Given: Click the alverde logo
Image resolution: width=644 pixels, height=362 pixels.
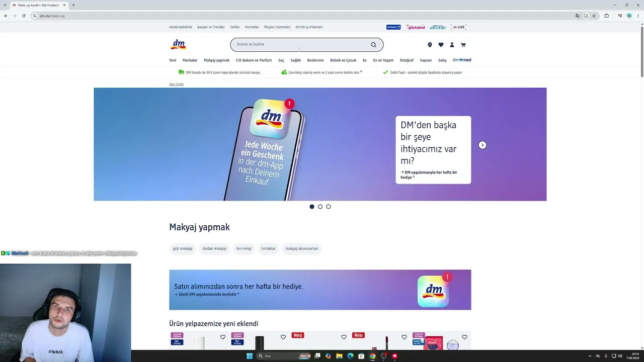Looking at the screenshot, I should [x=438, y=27].
